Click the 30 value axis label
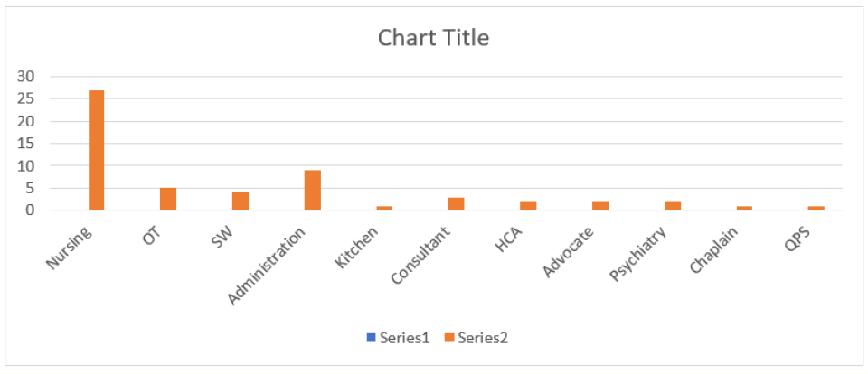The height and width of the screenshot is (374, 868). (26, 77)
